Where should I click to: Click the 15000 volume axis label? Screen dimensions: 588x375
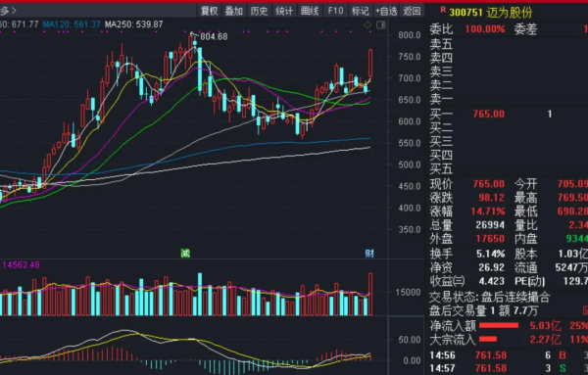tap(408, 292)
